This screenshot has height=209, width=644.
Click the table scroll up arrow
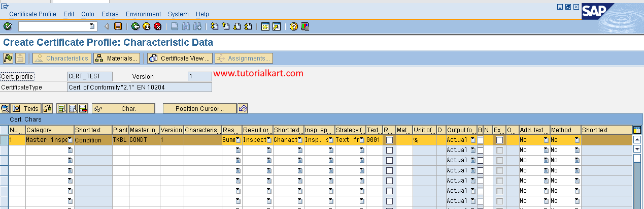pos(637,139)
